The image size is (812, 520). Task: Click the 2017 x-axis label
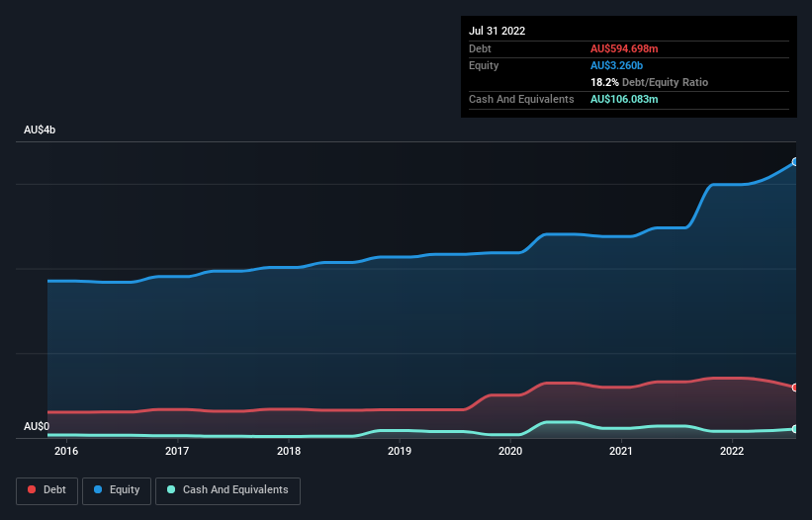(x=177, y=451)
